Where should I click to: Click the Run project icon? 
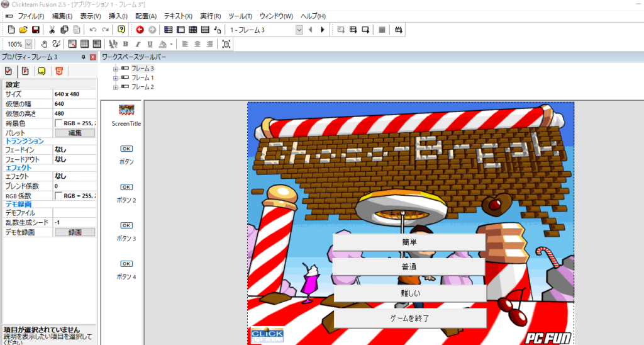pos(340,30)
